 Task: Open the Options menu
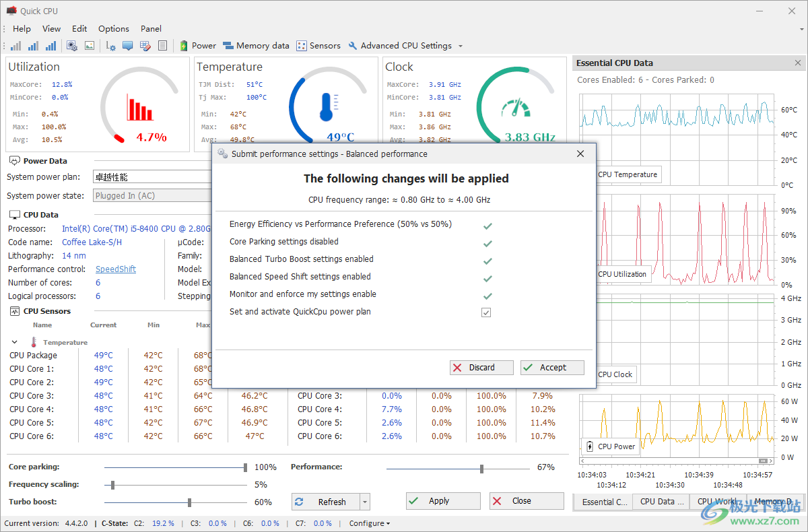(x=114, y=28)
